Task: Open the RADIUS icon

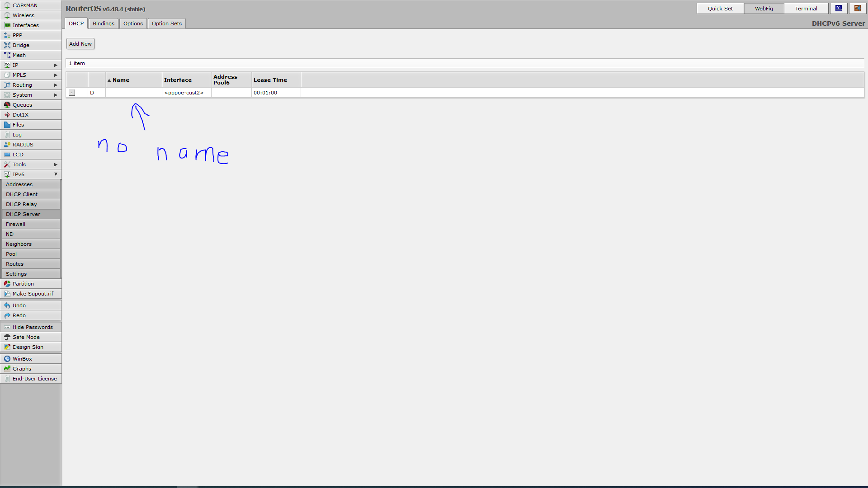Action: (7, 145)
